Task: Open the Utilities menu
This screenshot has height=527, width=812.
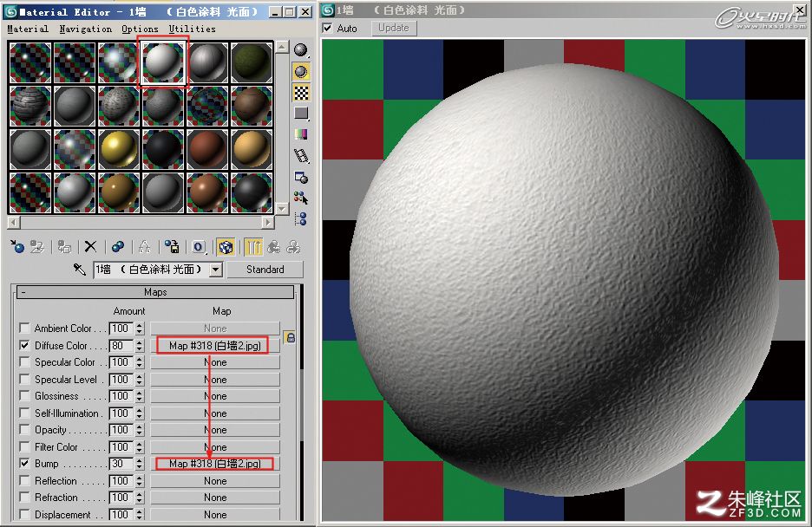Action: point(192,29)
